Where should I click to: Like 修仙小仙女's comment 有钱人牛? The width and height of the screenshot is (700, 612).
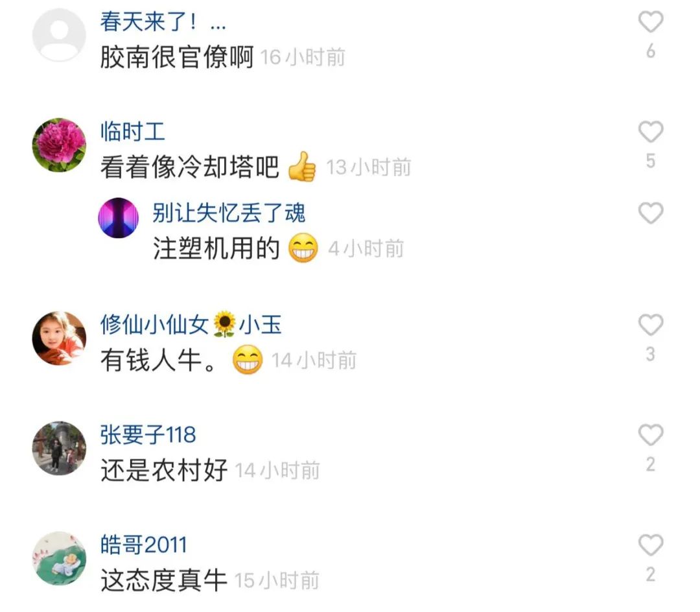(x=651, y=325)
